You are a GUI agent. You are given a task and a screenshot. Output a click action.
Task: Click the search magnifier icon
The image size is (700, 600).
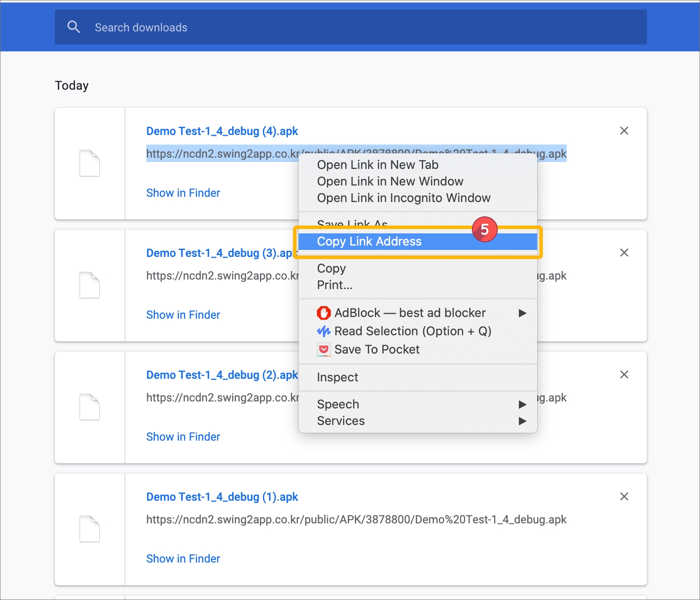point(74,27)
